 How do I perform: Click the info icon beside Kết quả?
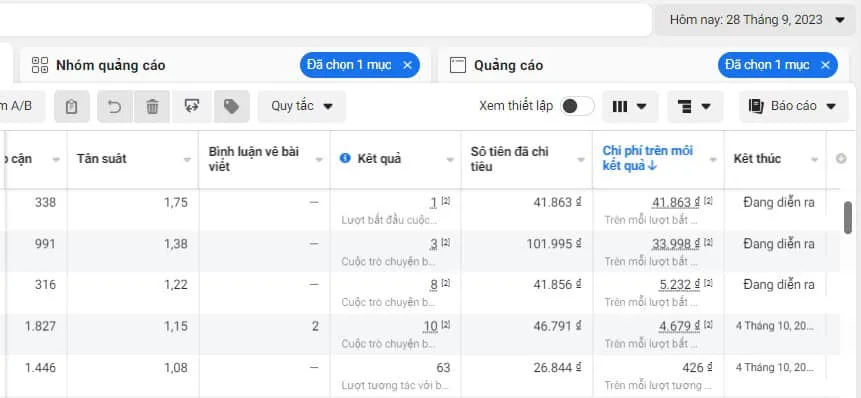coord(345,159)
